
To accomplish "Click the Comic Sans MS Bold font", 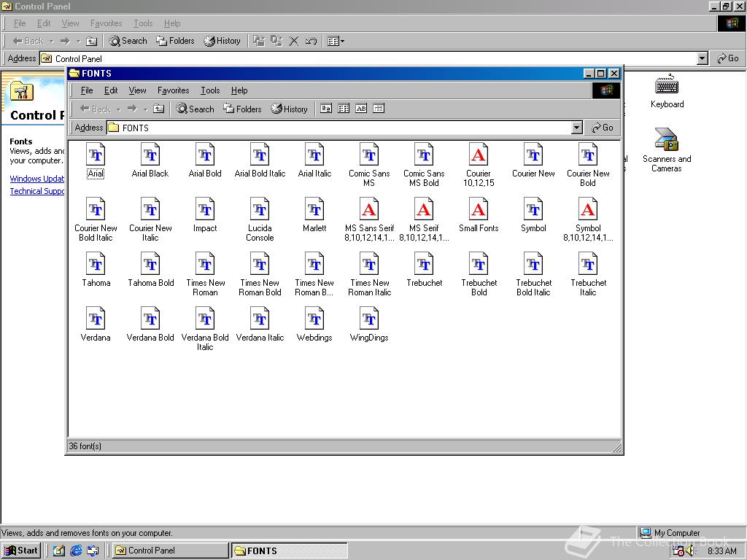I will (424, 155).
